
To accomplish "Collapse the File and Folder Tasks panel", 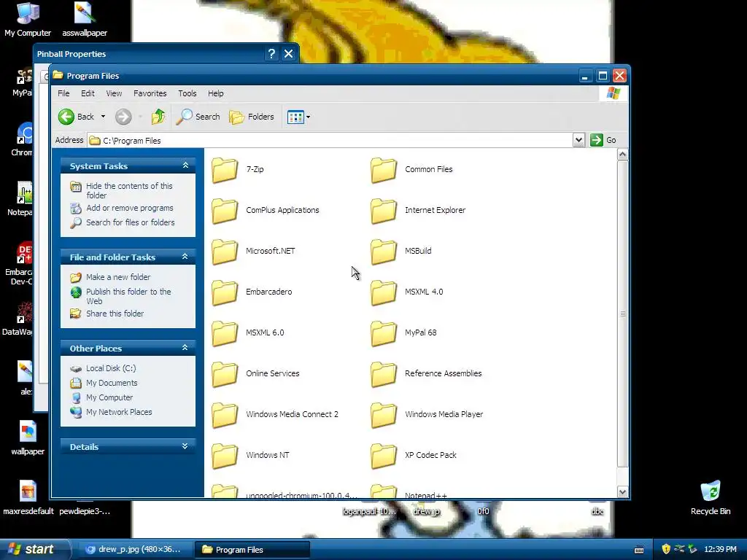I will tap(185, 257).
